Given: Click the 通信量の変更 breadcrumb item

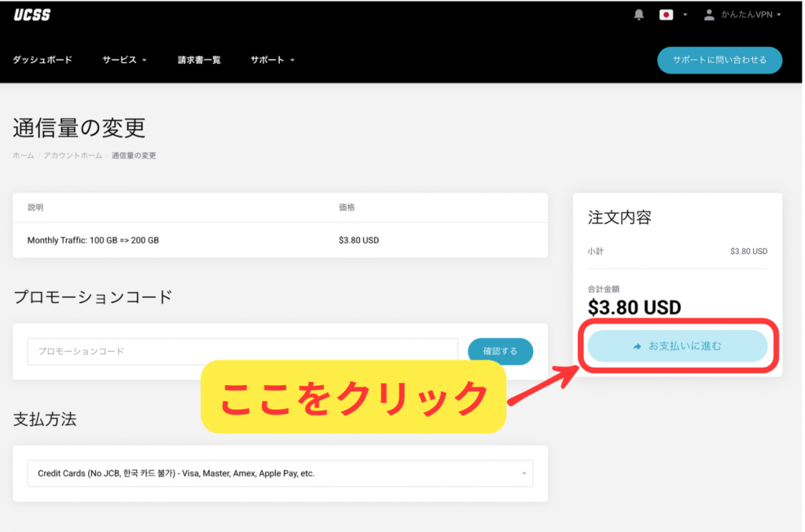Looking at the screenshot, I should pyautogui.click(x=134, y=156).
